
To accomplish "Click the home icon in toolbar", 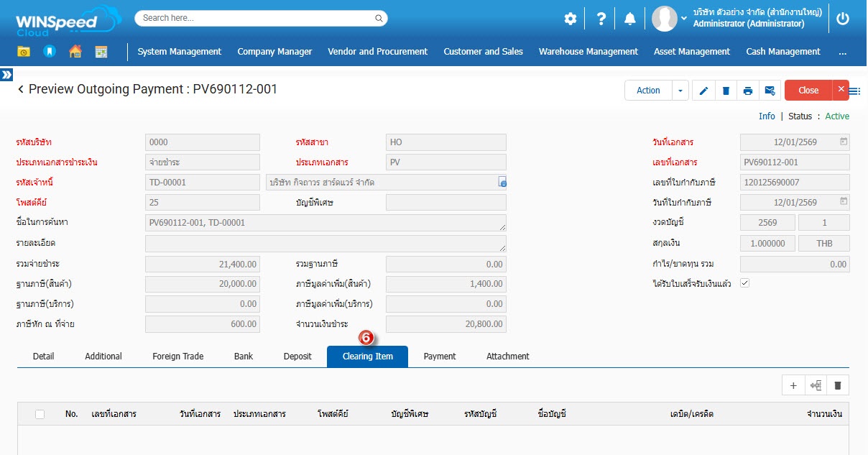I will [75, 52].
